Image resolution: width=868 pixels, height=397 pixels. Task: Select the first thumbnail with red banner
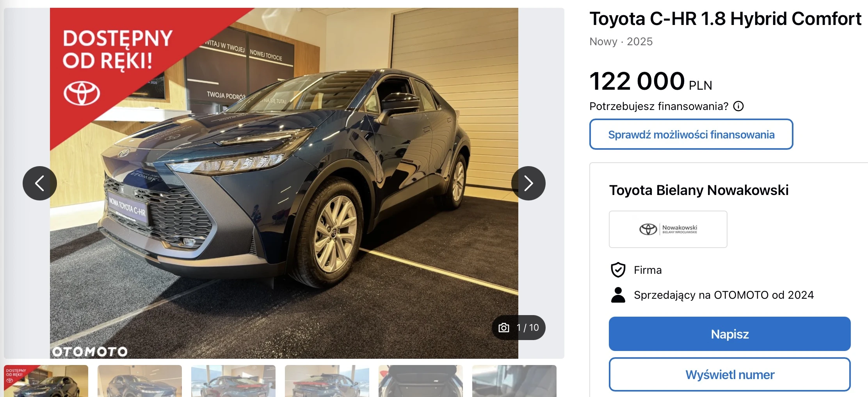coord(46,381)
